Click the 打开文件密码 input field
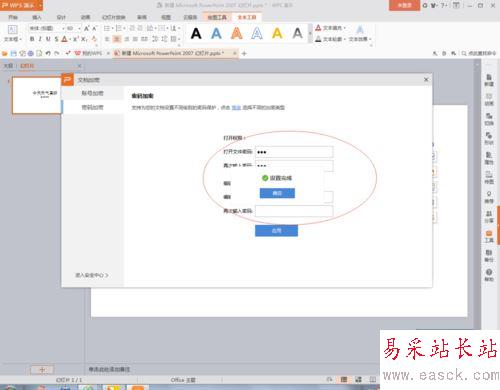Image resolution: width=500 pixels, height=390 pixels. point(294,152)
